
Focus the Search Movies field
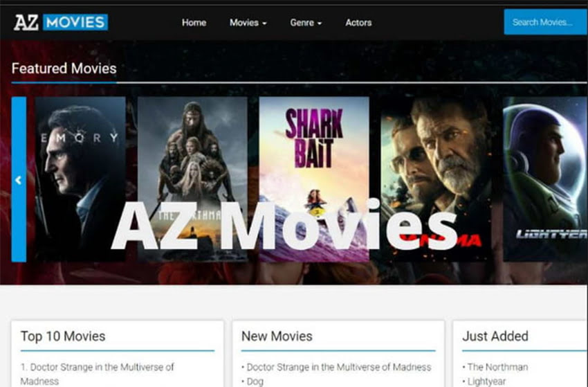[x=546, y=22]
